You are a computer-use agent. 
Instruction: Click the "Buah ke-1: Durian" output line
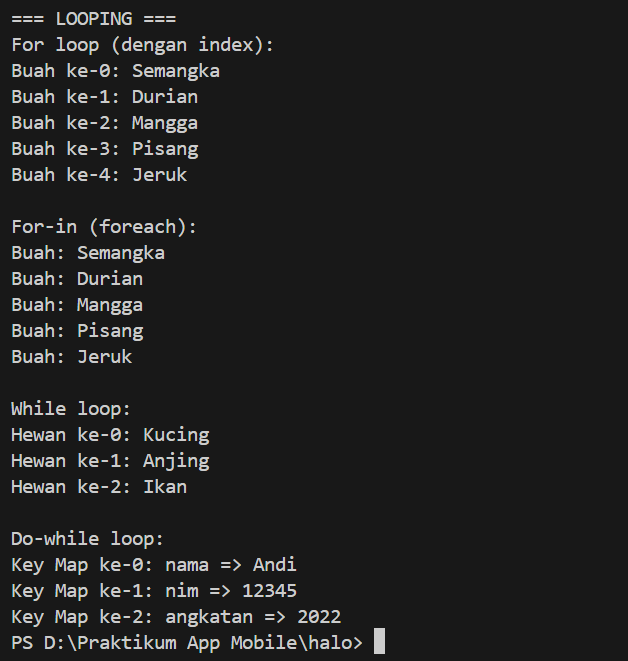[104, 96]
